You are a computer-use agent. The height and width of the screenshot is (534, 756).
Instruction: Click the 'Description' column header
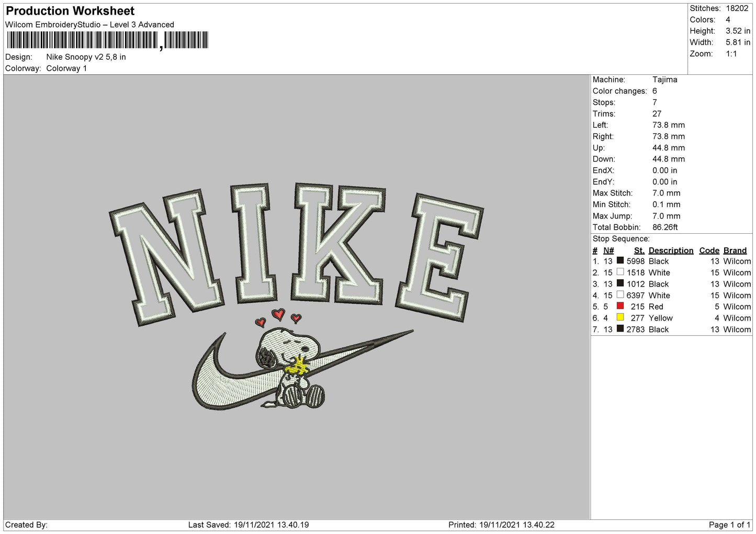pos(671,251)
